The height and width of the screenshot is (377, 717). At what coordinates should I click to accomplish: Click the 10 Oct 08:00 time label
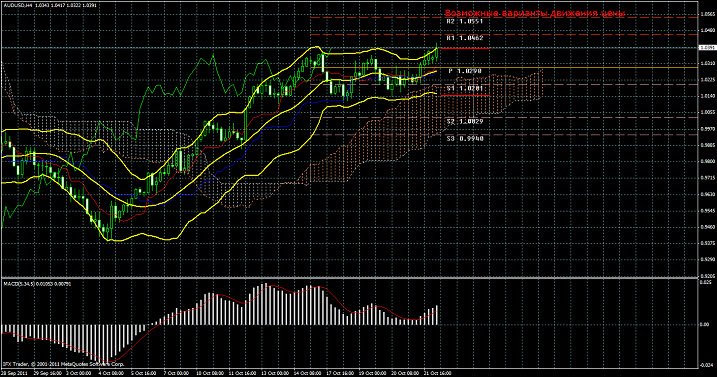coord(209,373)
